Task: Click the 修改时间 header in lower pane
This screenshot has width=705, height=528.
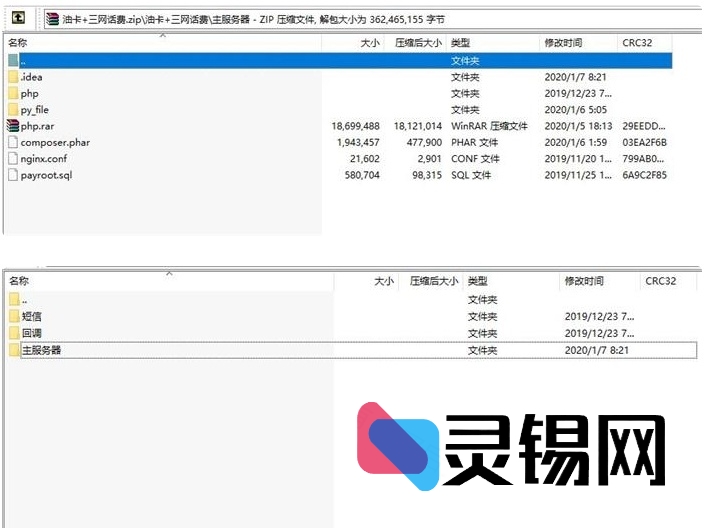Action: pyautogui.click(x=584, y=282)
